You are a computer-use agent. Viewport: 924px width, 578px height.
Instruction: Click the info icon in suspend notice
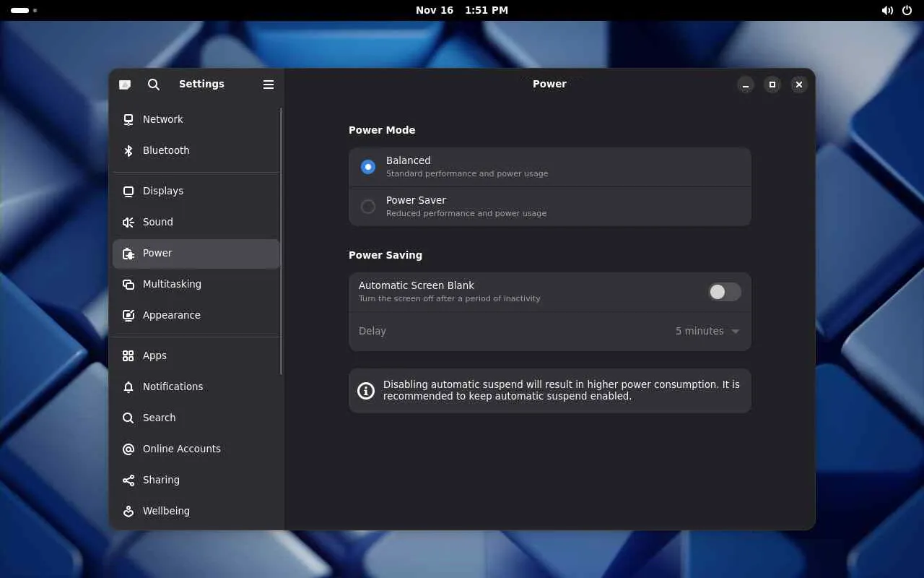366,391
